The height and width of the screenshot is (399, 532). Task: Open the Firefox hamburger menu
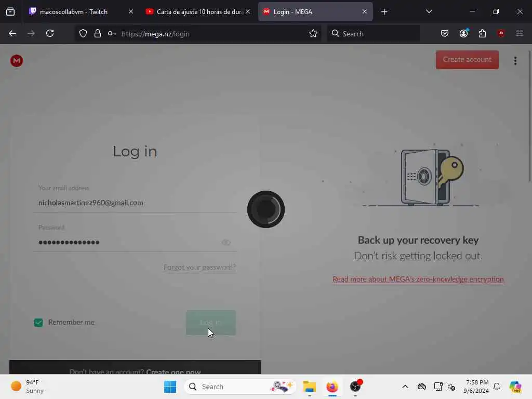pos(520,34)
